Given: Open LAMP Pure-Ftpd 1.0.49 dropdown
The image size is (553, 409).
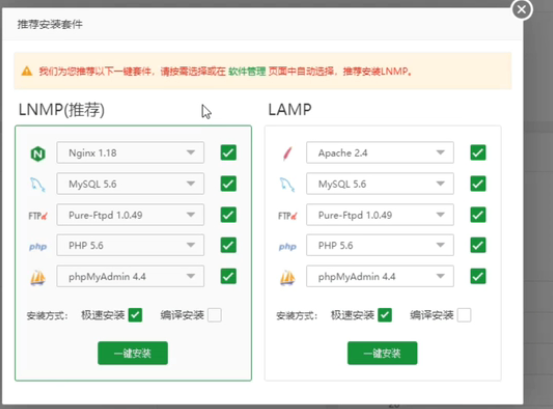Looking at the screenshot, I should tap(380, 215).
